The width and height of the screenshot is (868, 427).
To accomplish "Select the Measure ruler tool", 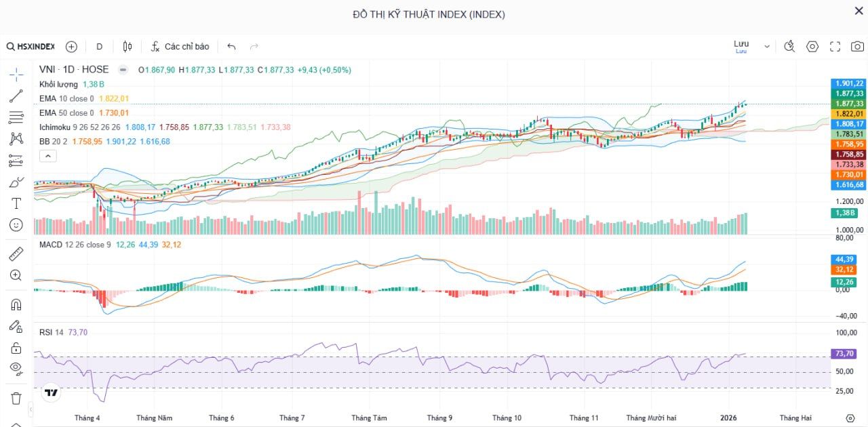I will (x=15, y=253).
